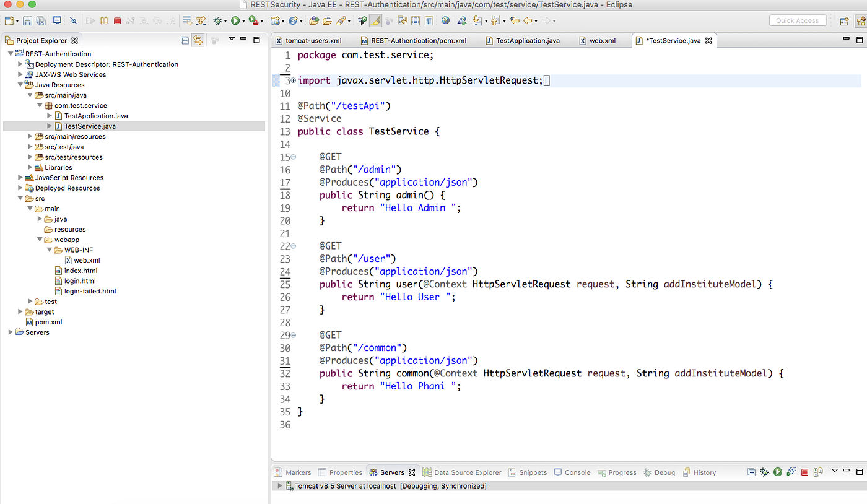Click the red Terminate debug icon
867x504 pixels.
click(x=117, y=21)
